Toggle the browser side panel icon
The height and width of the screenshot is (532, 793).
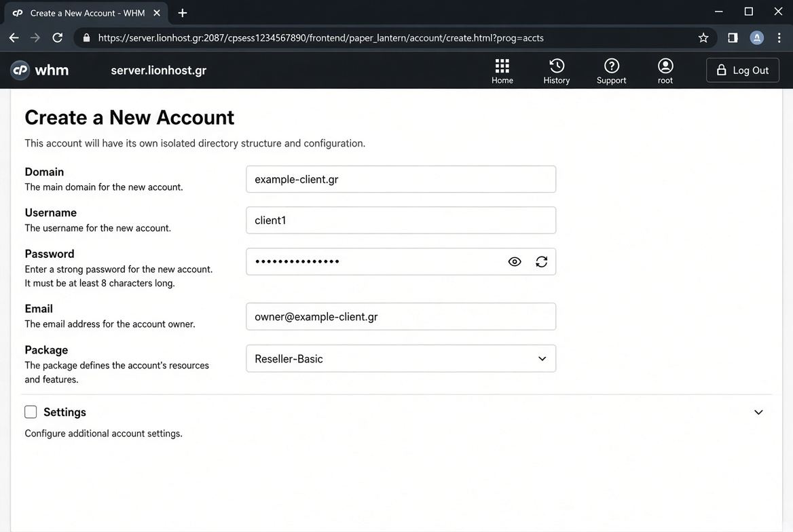click(733, 38)
